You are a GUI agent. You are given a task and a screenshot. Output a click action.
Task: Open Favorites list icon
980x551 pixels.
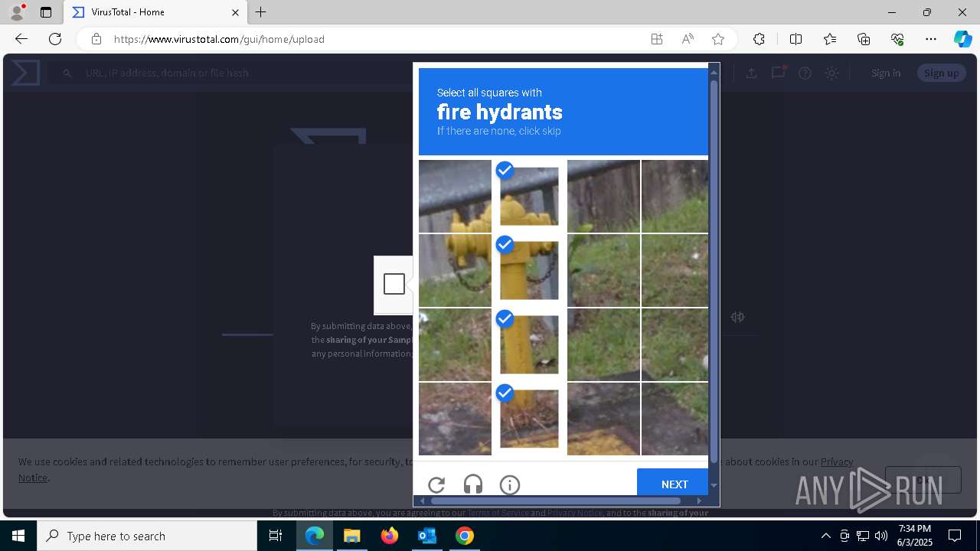830,39
